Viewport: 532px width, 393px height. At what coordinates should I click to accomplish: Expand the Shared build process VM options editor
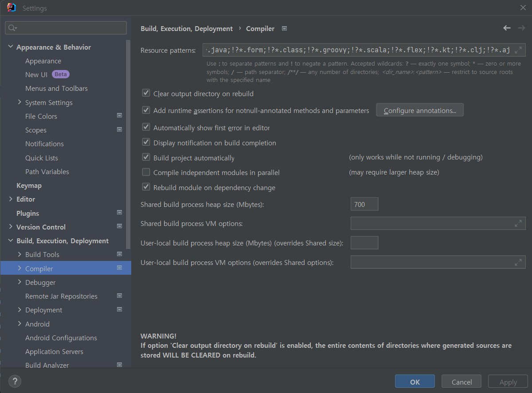click(x=519, y=223)
